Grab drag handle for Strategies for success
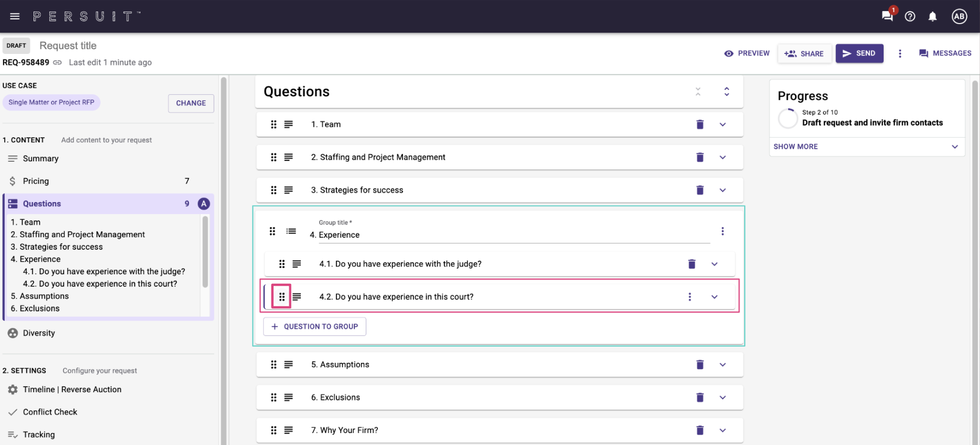The width and height of the screenshot is (980, 445). click(x=274, y=190)
